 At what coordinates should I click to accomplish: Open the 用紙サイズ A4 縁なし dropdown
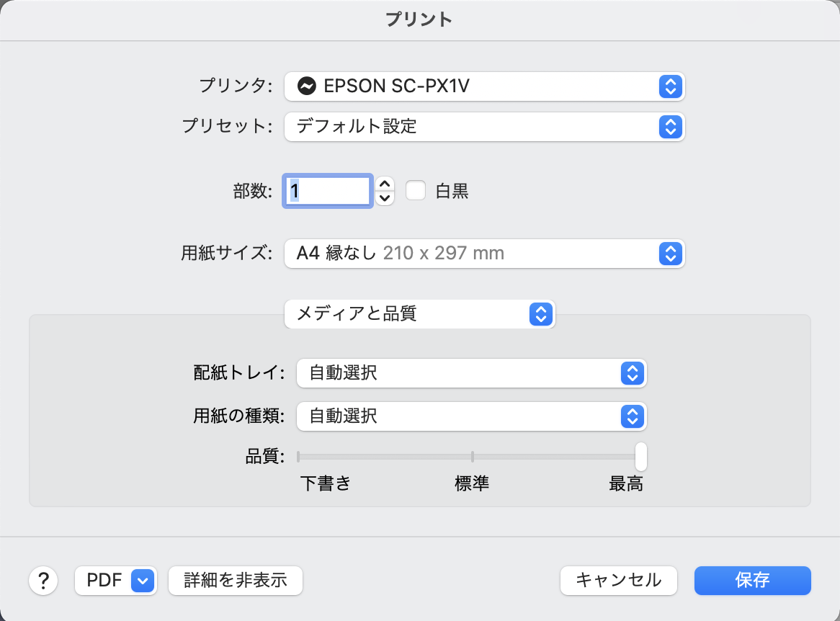pos(484,253)
